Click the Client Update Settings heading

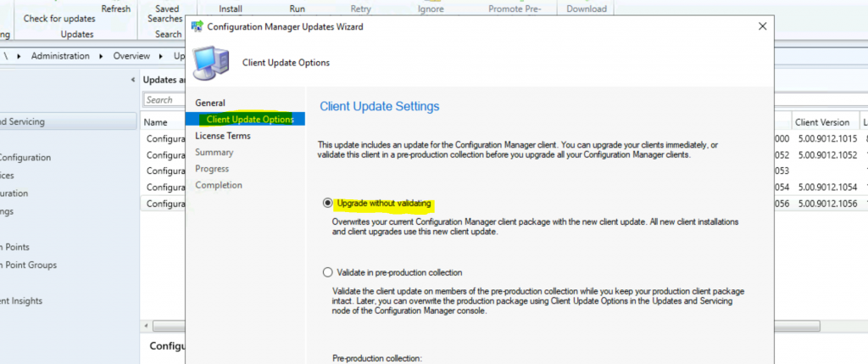point(380,106)
